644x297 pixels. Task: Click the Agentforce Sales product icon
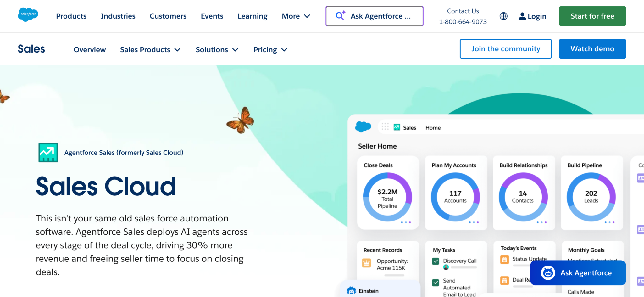pyautogui.click(x=48, y=153)
